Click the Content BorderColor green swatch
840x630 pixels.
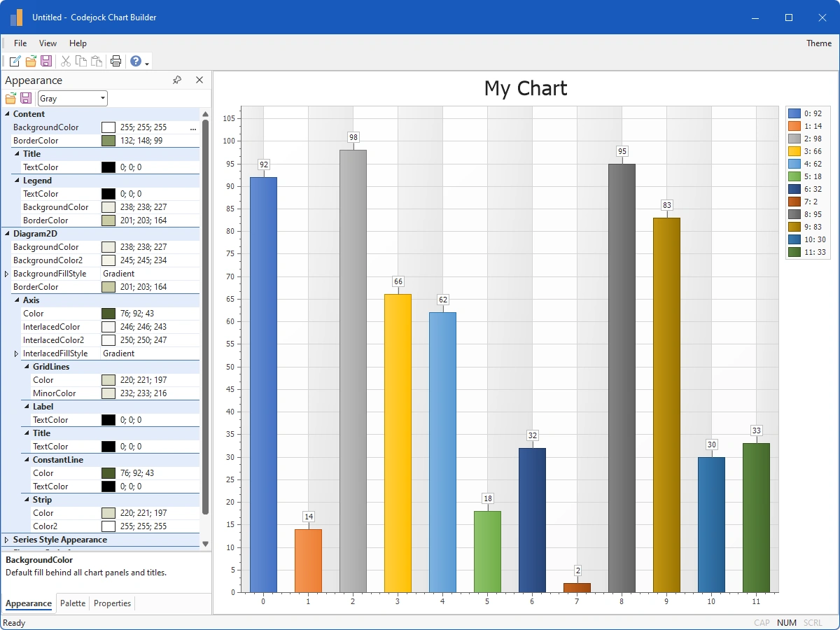[108, 141]
